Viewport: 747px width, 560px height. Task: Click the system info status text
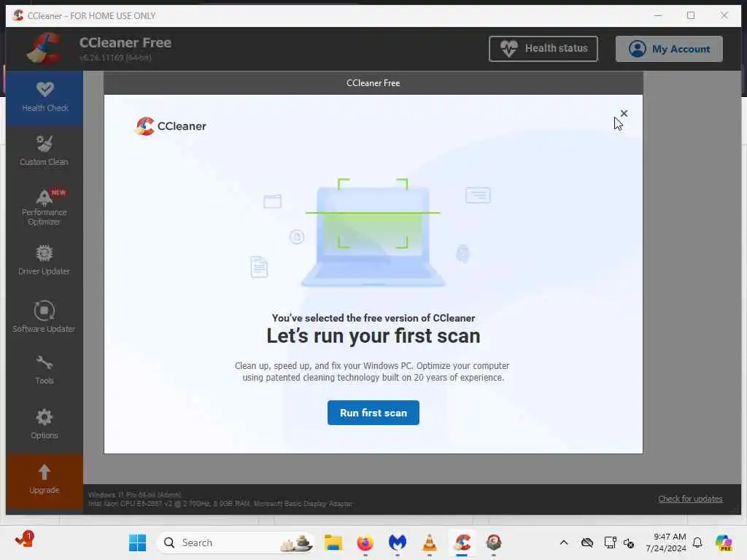click(220, 499)
